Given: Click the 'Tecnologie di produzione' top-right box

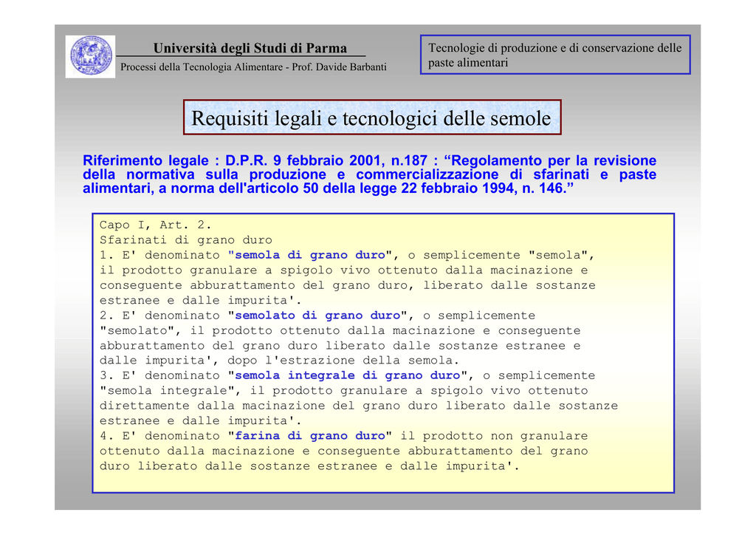Looking at the screenshot, I should [x=554, y=55].
